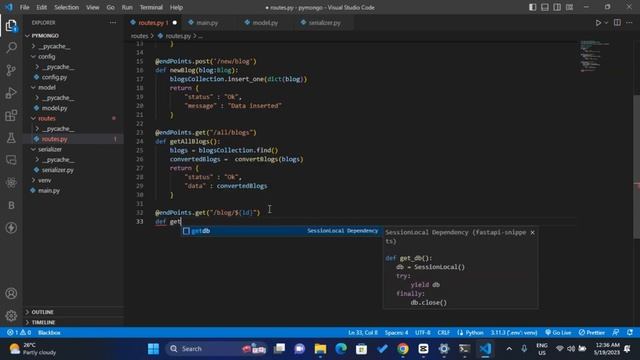Screen dimensions: 640x360
Task: Open the Edit menu
Action: click(42, 7)
